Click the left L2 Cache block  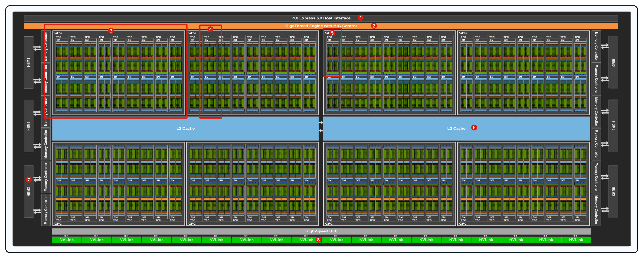pos(185,128)
